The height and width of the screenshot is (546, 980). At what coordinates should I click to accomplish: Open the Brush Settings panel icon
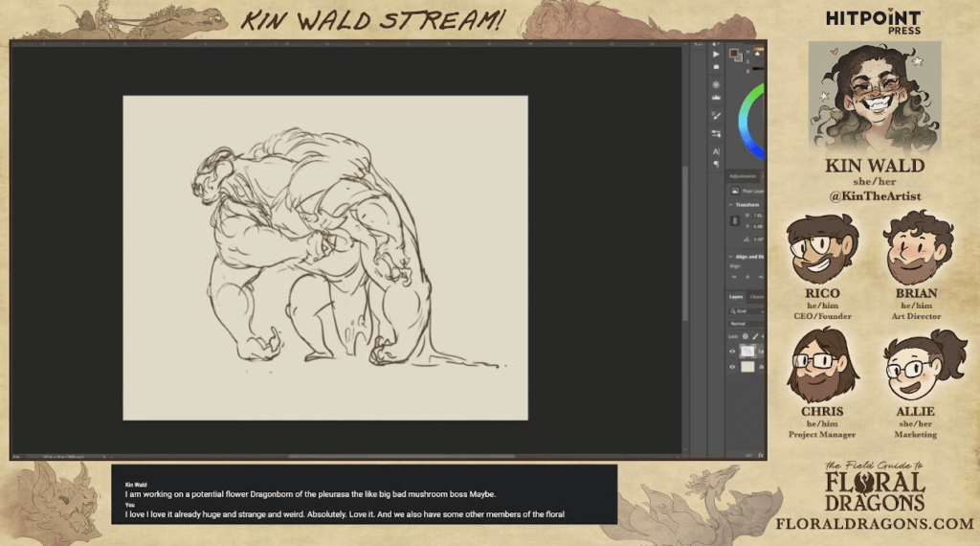pyautogui.click(x=716, y=116)
